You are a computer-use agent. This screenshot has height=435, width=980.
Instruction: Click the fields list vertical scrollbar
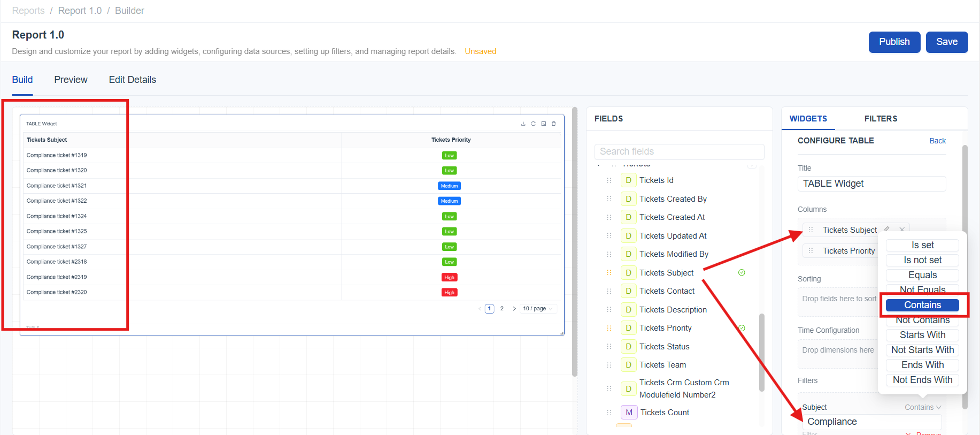761,353
